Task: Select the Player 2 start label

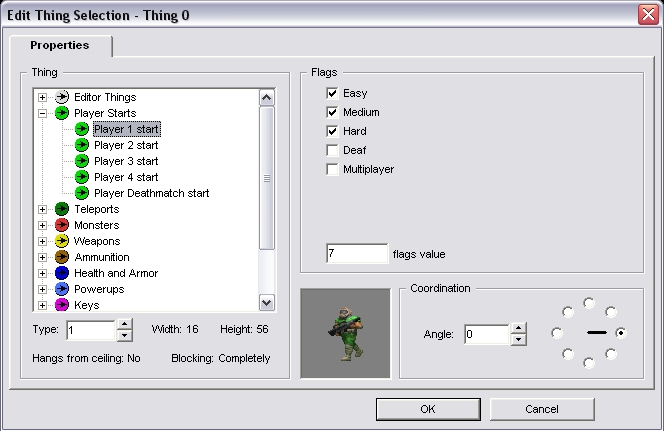Action: (126, 145)
